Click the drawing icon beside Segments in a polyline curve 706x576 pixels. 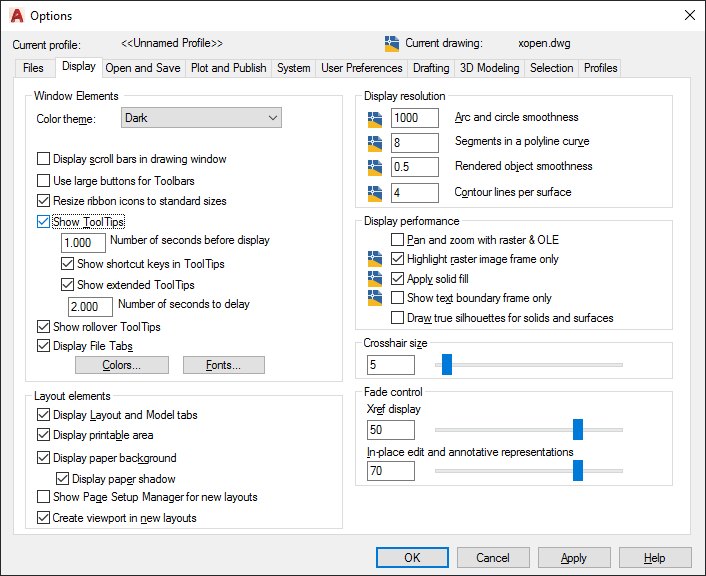click(x=375, y=143)
